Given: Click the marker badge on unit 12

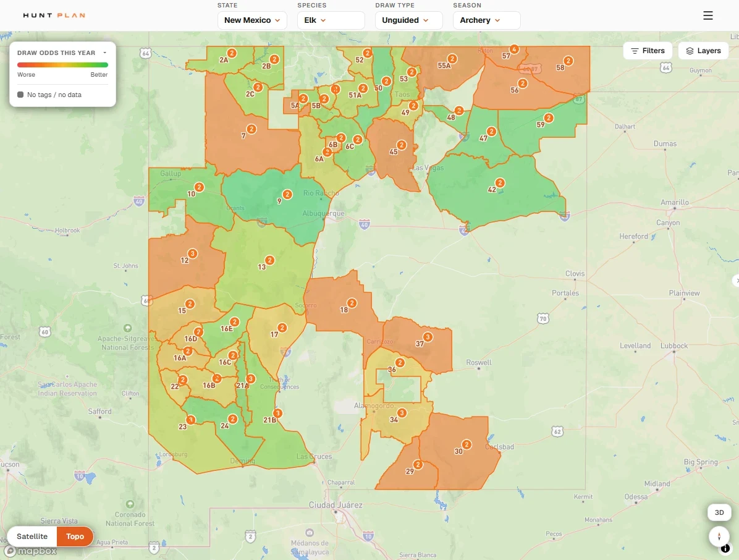Looking at the screenshot, I should (192, 253).
